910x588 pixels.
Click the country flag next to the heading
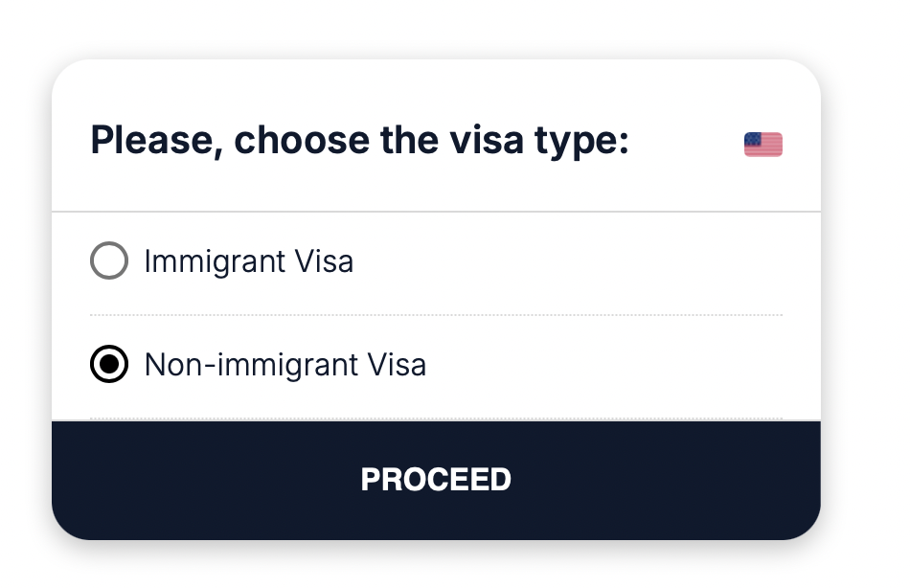coord(762,145)
